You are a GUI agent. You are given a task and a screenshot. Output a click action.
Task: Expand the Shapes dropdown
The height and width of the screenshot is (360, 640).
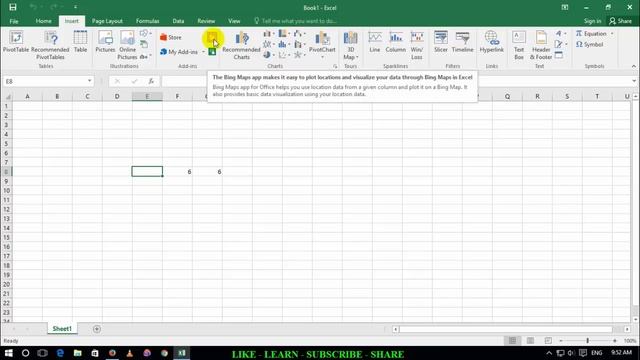(146, 33)
